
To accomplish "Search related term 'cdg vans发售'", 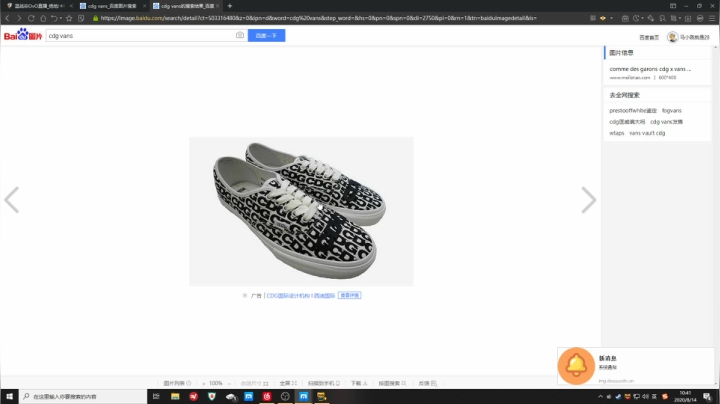I will pos(666,122).
